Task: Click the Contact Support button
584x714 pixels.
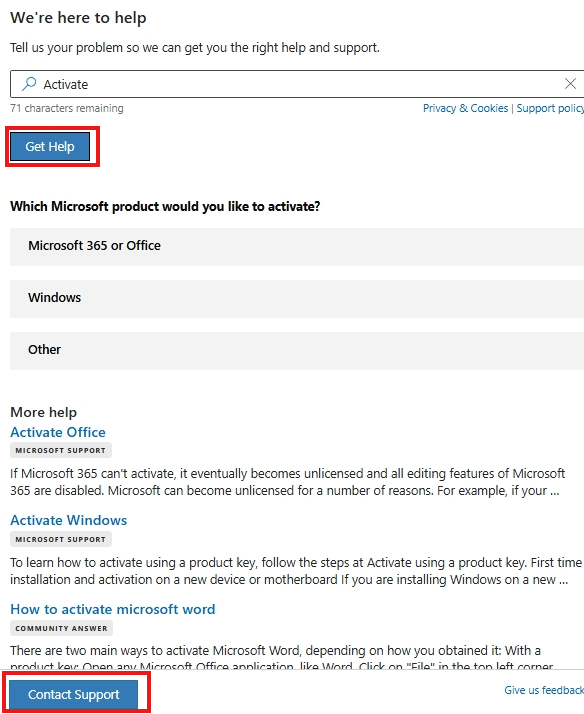Action: pos(73,694)
